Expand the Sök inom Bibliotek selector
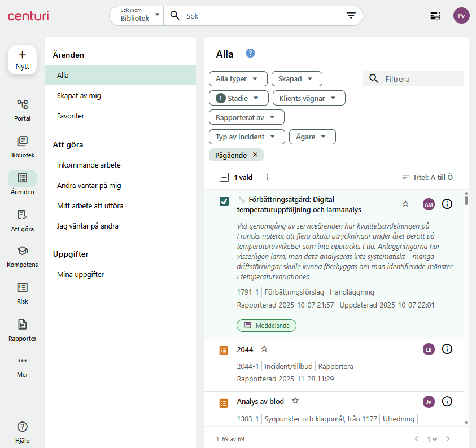This screenshot has width=476, height=448. pyautogui.click(x=137, y=16)
